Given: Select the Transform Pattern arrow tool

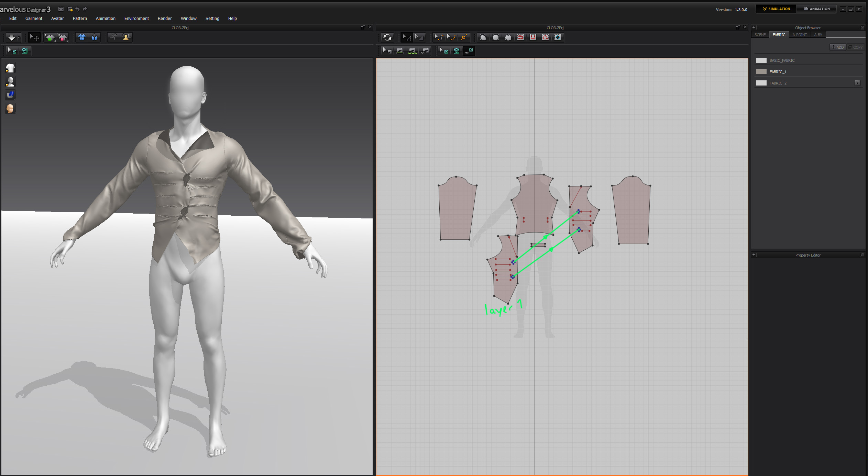Looking at the screenshot, I should [x=407, y=37].
